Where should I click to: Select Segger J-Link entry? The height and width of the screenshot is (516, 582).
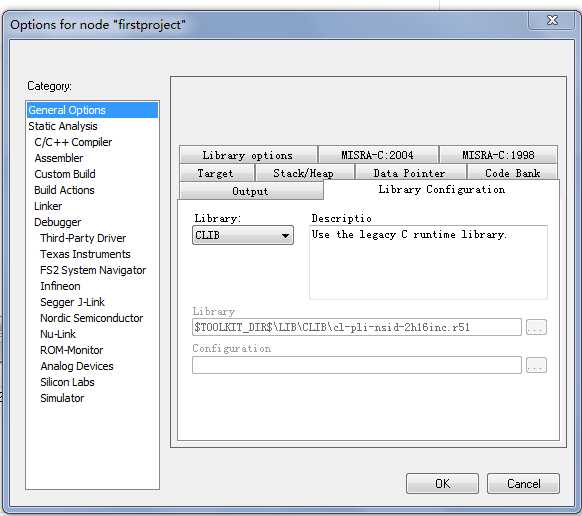(x=72, y=302)
